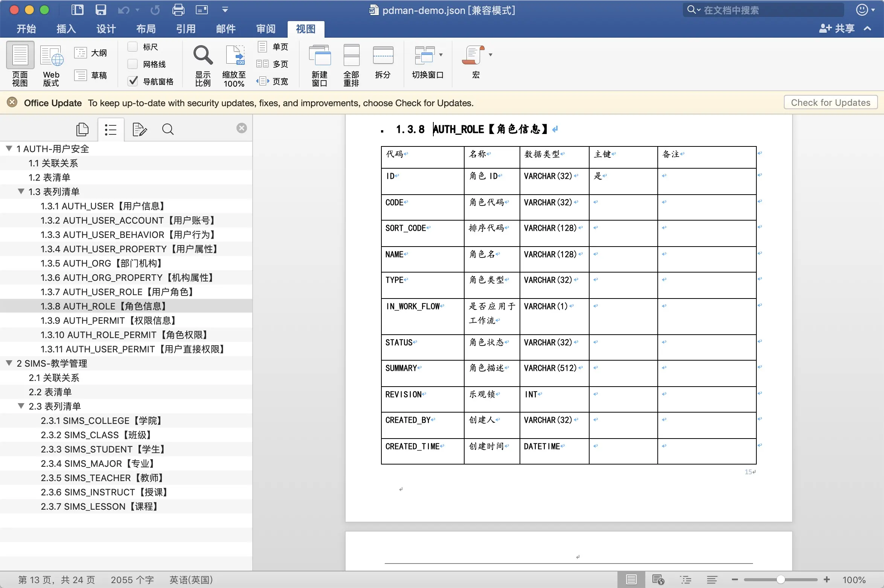Click the zoom slider handle
The image size is (884, 588).
(781, 580)
